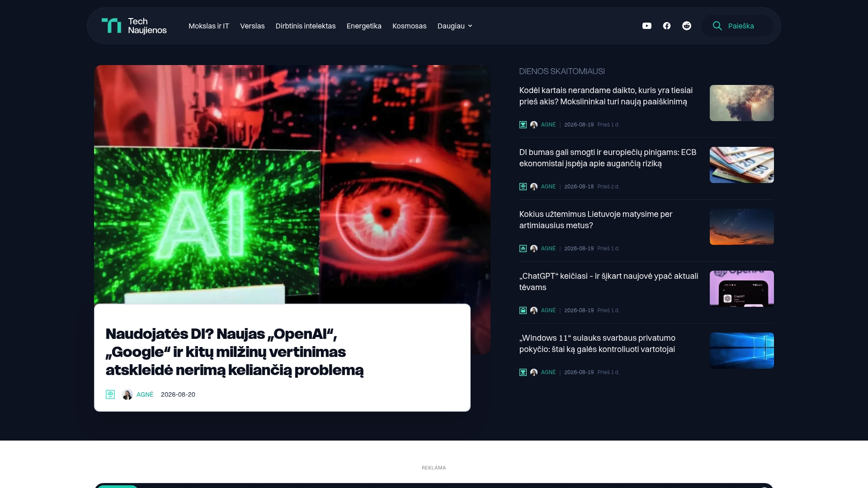The height and width of the screenshot is (488, 868).
Task: Click category icon for ECB DI bumas article
Action: click(523, 187)
